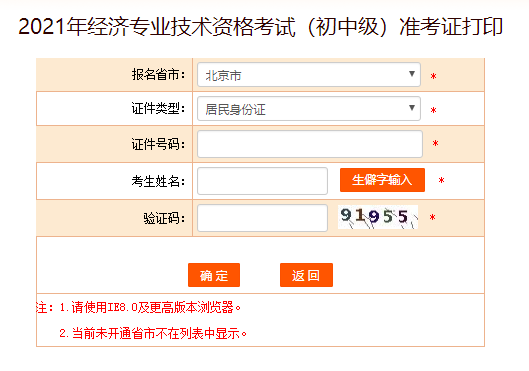Go back using the 返回 button

coord(306,275)
